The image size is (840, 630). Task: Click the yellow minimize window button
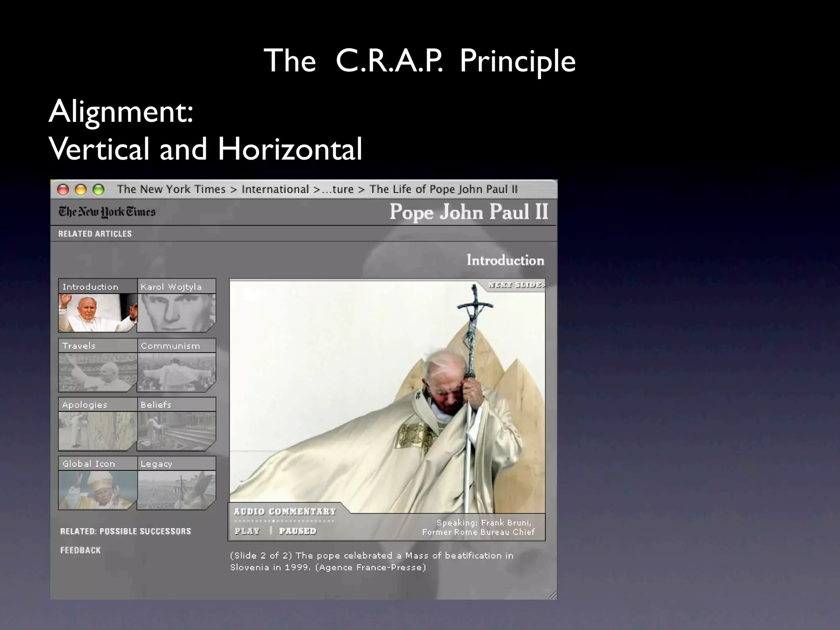[81, 189]
